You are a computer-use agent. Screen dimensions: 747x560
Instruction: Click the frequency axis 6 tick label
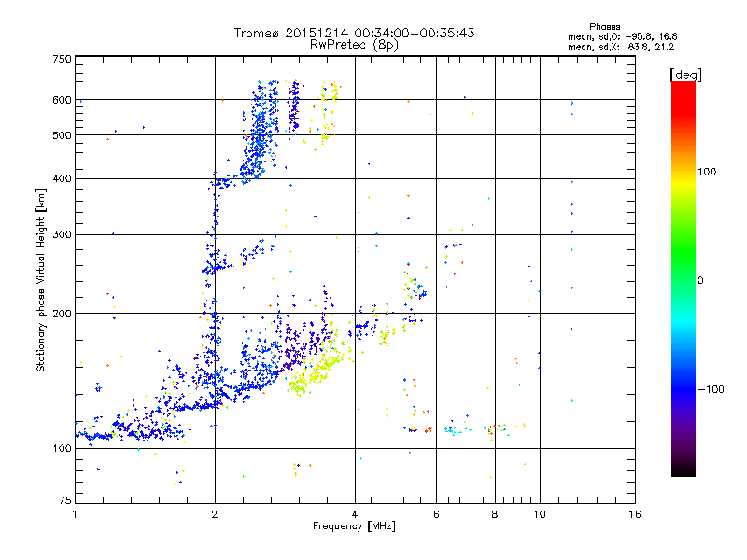pyautogui.click(x=436, y=514)
